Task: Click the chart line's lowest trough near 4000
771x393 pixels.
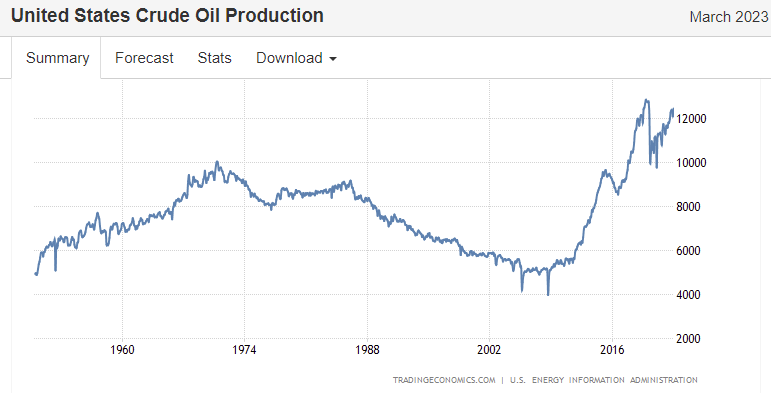Action: pyautogui.click(x=548, y=294)
